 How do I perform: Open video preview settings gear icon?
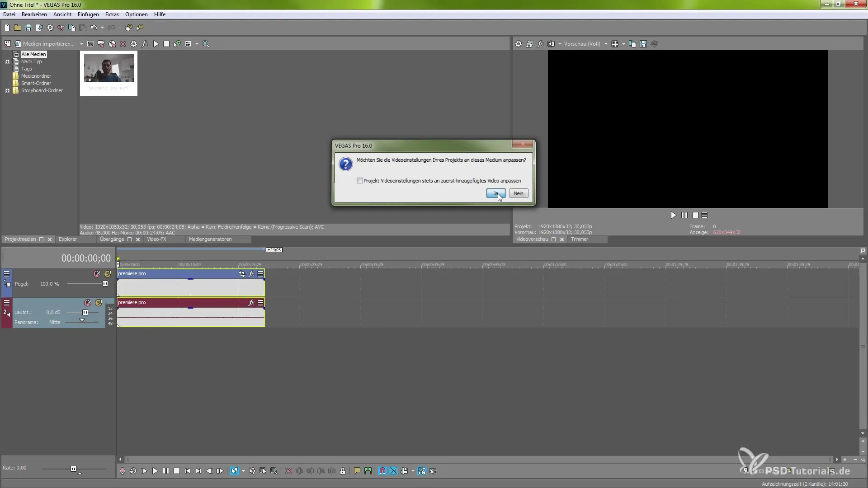pyautogui.click(x=519, y=44)
